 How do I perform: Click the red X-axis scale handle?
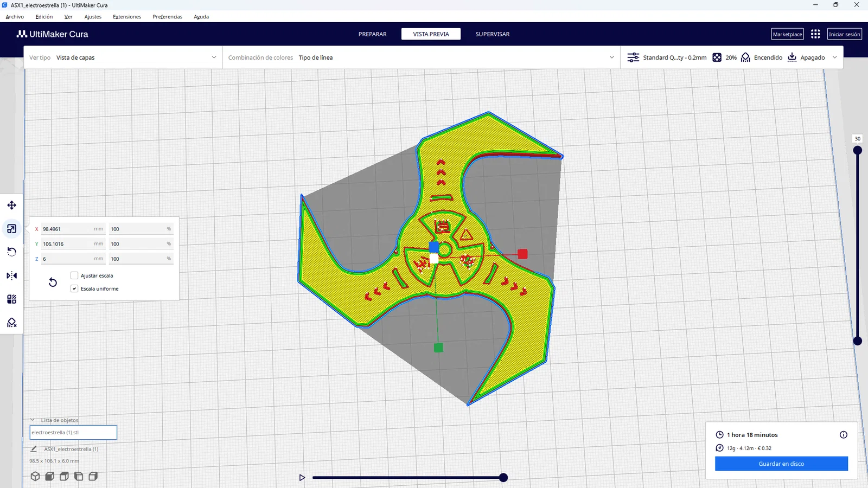[522, 254]
